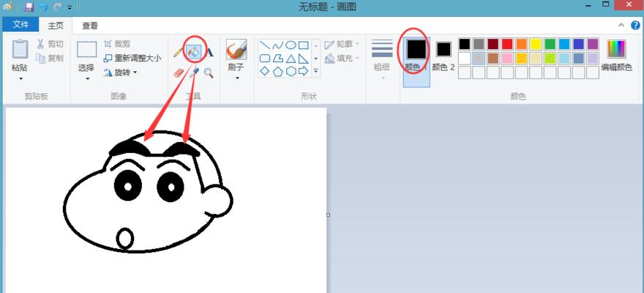Select the Text tool letter A

(209, 52)
